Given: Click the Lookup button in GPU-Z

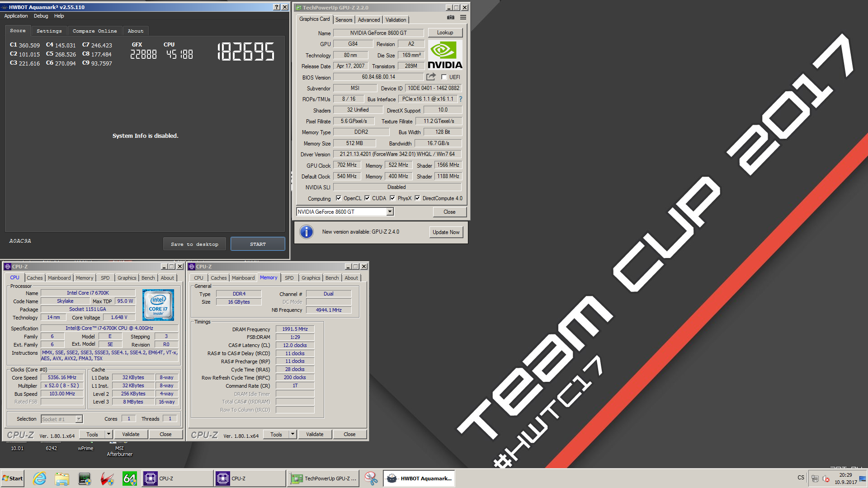Looking at the screenshot, I should (x=445, y=33).
